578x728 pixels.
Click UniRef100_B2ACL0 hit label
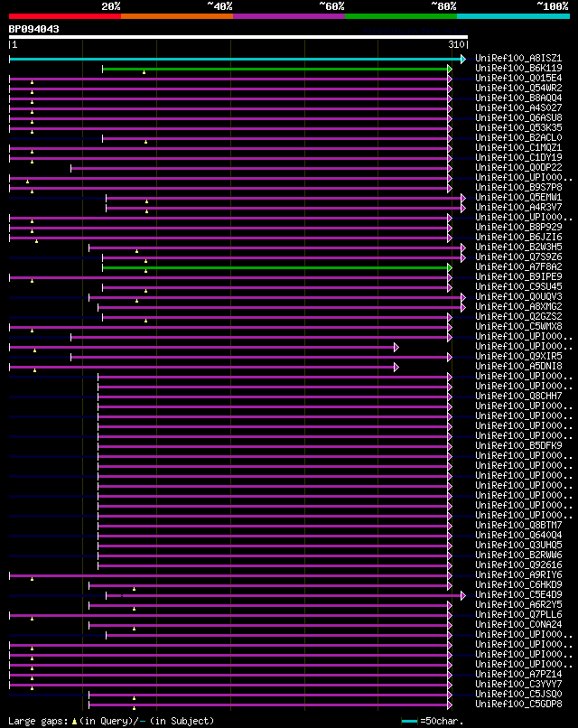518,138
